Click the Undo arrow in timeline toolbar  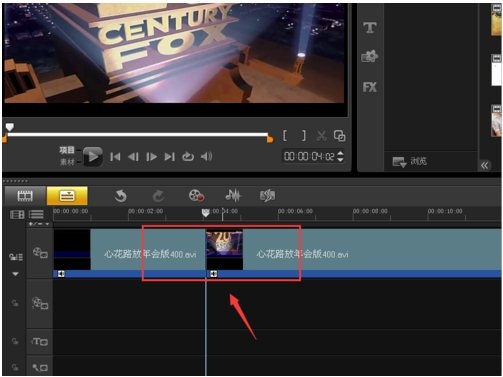[120, 196]
